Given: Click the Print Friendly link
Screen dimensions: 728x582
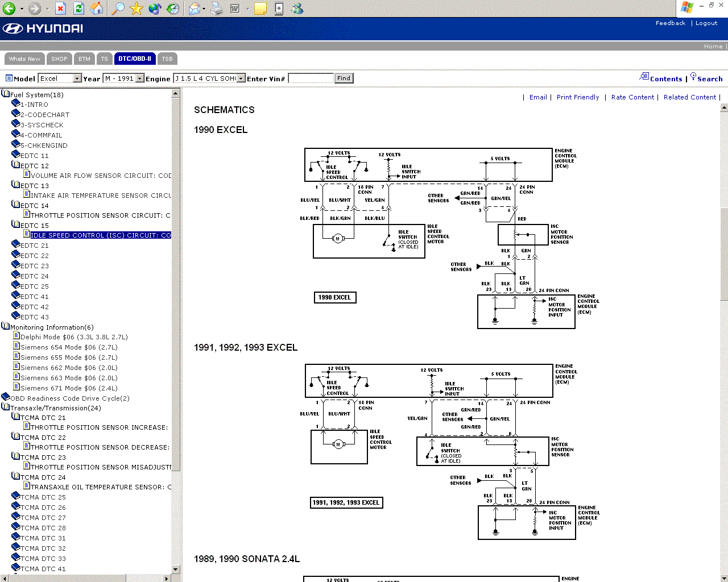Looking at the screenshot, I should tap(577, 97).
